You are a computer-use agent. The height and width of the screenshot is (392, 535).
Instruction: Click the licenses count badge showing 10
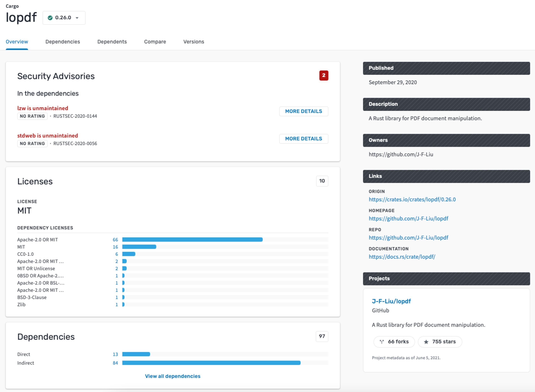coord(322,181)
